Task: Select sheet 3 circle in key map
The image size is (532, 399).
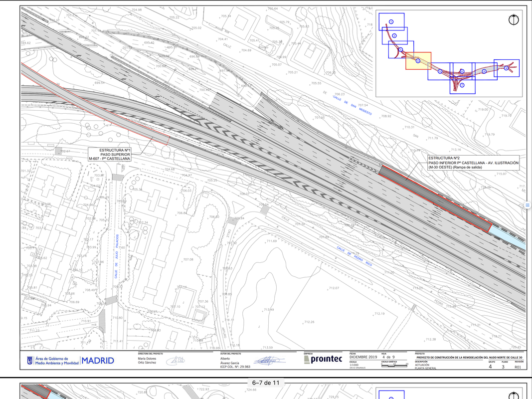Action: click(401, 49)
